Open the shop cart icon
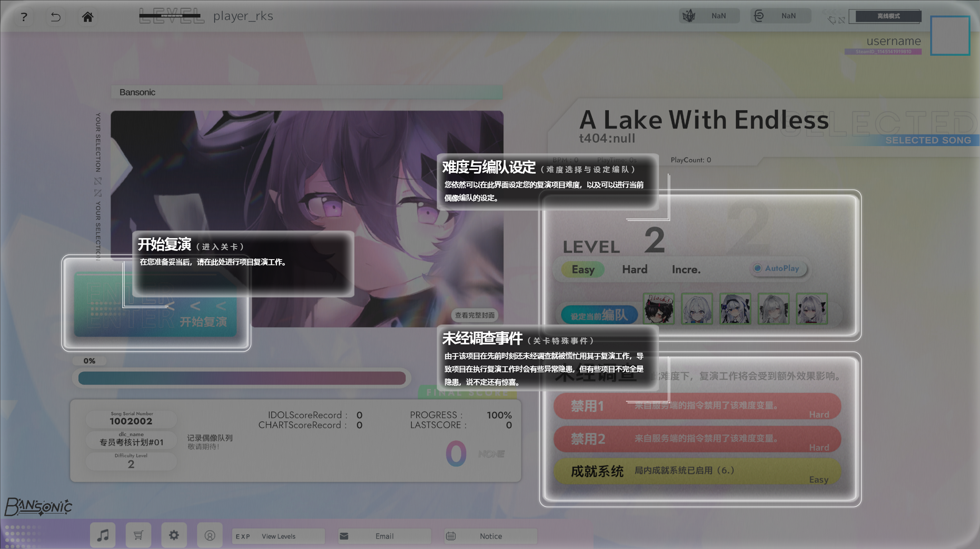The height and width of the screenshot is (549, 980). tap(138, 535)
